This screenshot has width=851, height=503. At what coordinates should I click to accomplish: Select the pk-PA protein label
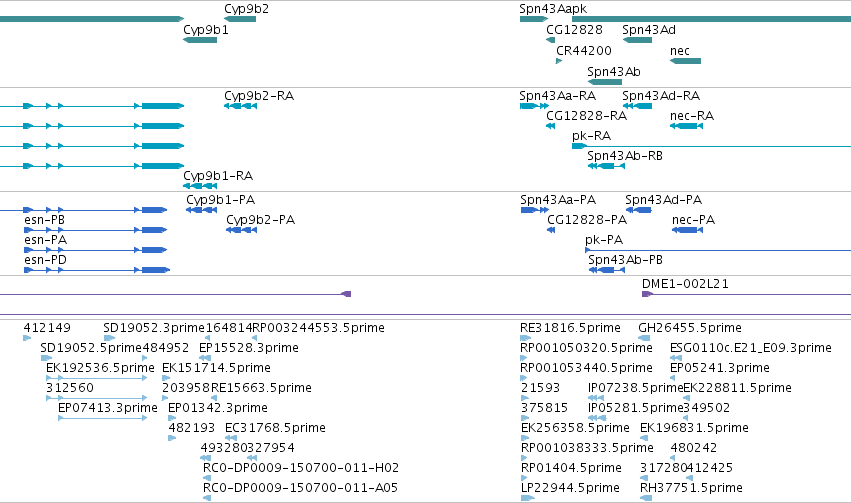click(604, 240)
